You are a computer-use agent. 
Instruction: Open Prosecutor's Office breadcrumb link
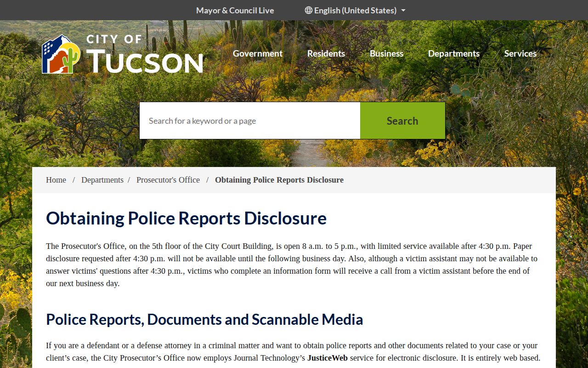coord(168,180)
